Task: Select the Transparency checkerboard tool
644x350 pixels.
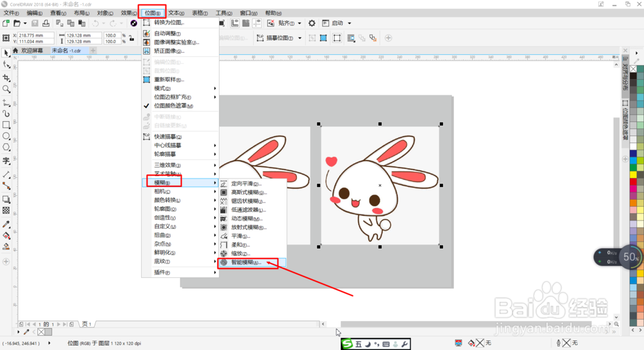Action: (6, 211)
